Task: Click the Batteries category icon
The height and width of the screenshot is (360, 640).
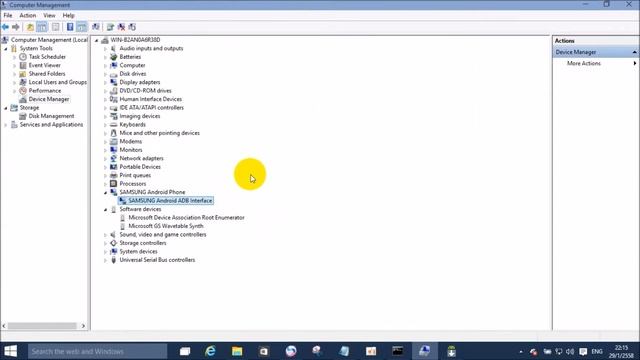Action: 113,57
